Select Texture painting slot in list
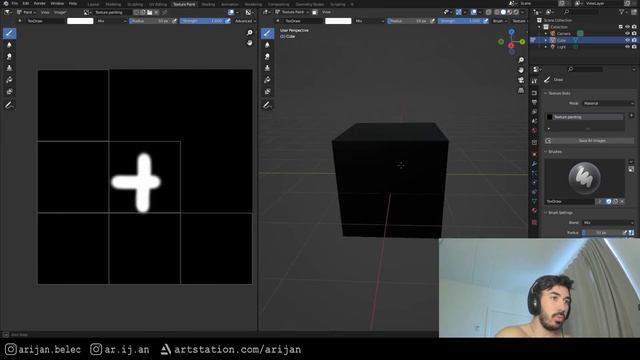640x360 pixels. [584, 117]
